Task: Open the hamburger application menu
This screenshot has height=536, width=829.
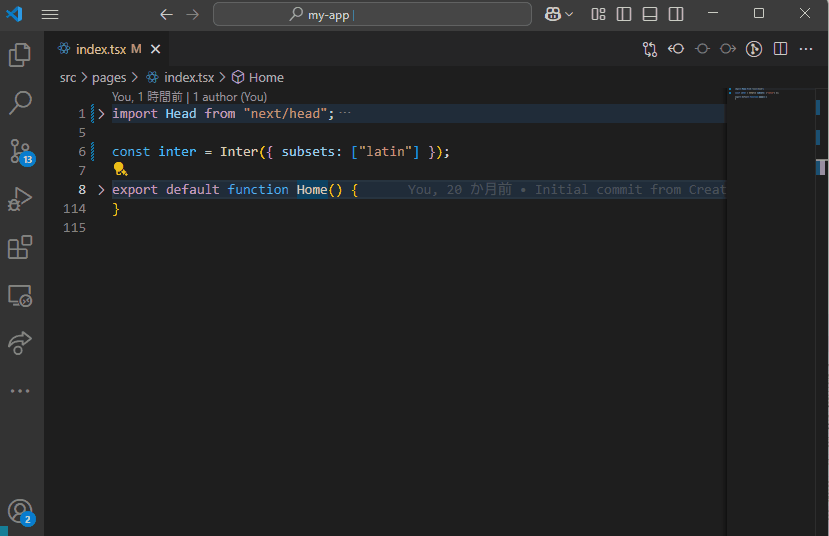Action: [50, 14]
